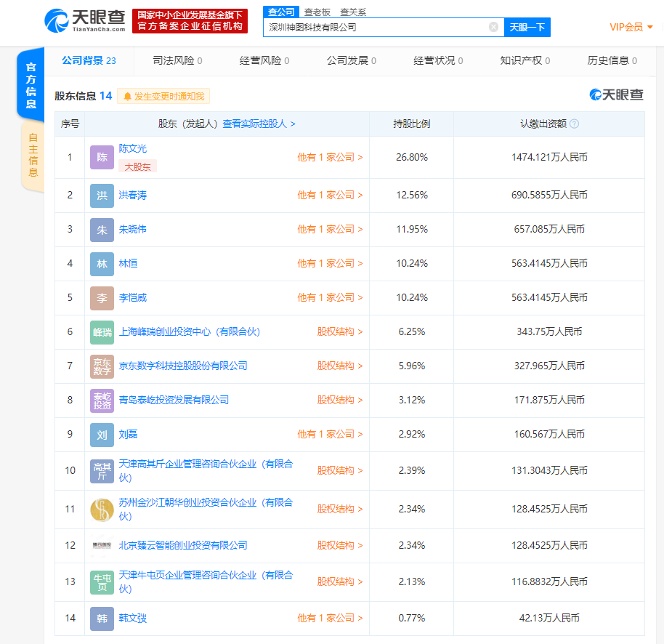Screen dimensions: 664x644
Task: Click the 26.80% shareholding cell
Action: (412, 157)
